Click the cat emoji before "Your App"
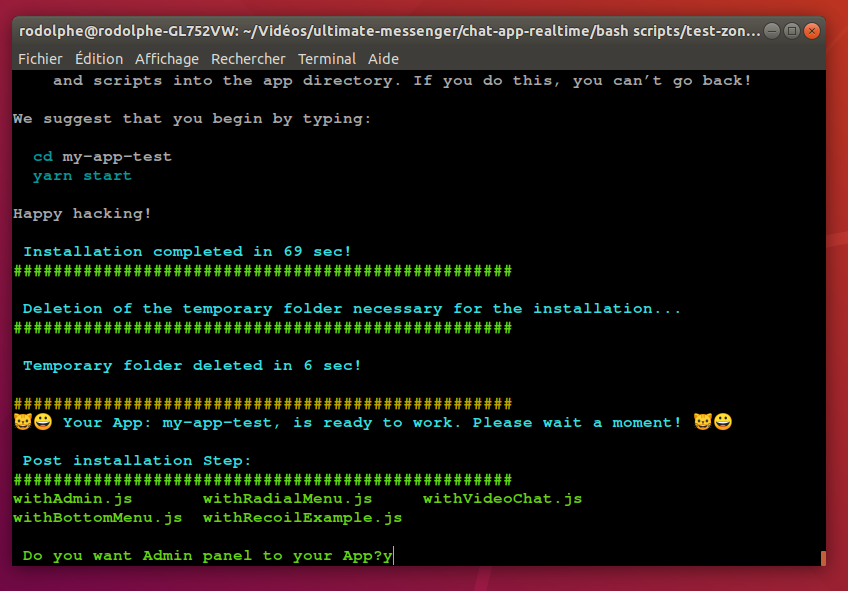This screenshot has height=591, width=848. click(22, 422)
